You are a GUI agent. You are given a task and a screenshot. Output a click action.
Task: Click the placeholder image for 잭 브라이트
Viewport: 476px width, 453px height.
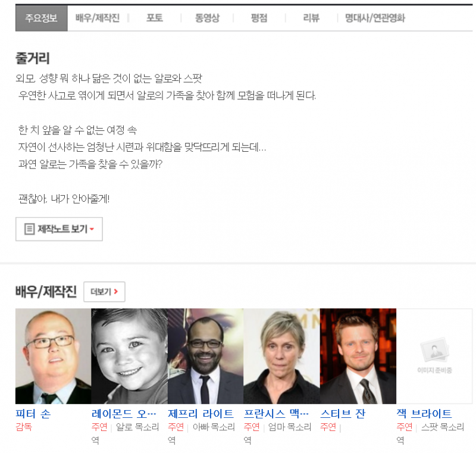(x=434, y=356)
